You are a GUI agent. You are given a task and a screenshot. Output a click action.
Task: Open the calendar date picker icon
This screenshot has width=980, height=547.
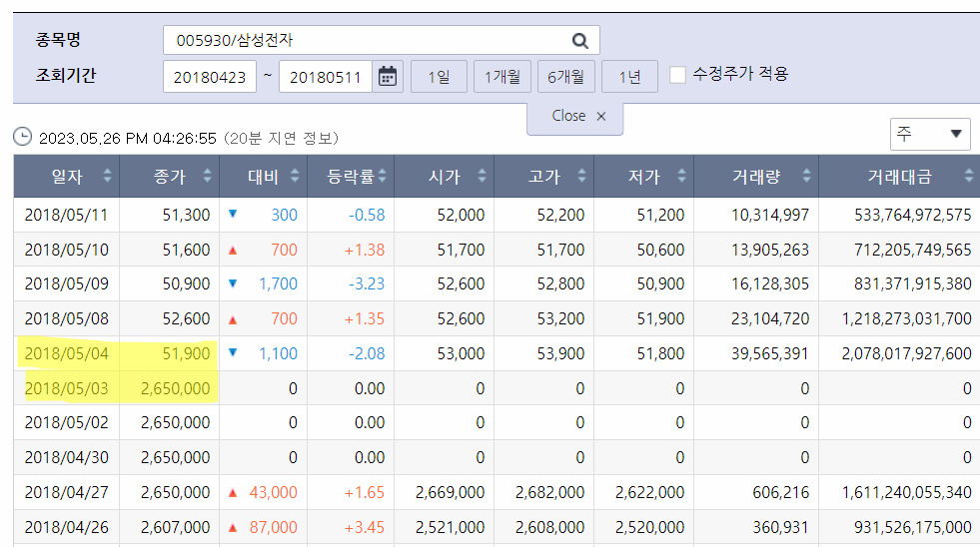click(x=388, y=76)
